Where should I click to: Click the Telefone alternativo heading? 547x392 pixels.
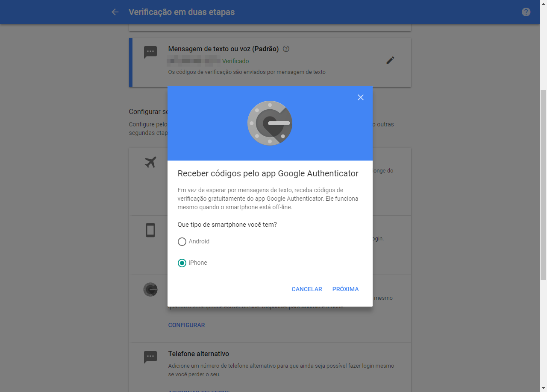pos(199,354)
